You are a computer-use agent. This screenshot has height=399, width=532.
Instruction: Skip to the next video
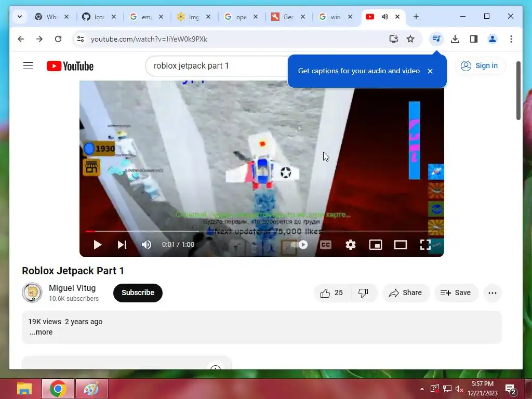click(x=122, y=245)
